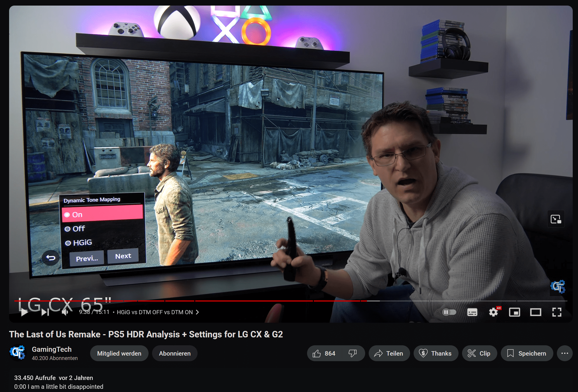This screenshot has width=578, height=392.
Task: Save the video with Speichern
Action: (527, 354)
